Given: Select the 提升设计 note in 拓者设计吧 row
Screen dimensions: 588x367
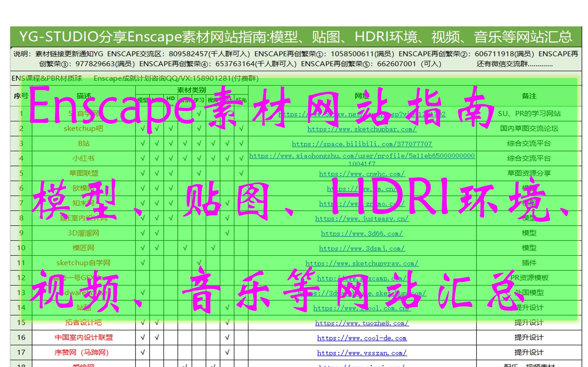Looking at the screenshot, I should click(529, 323).
